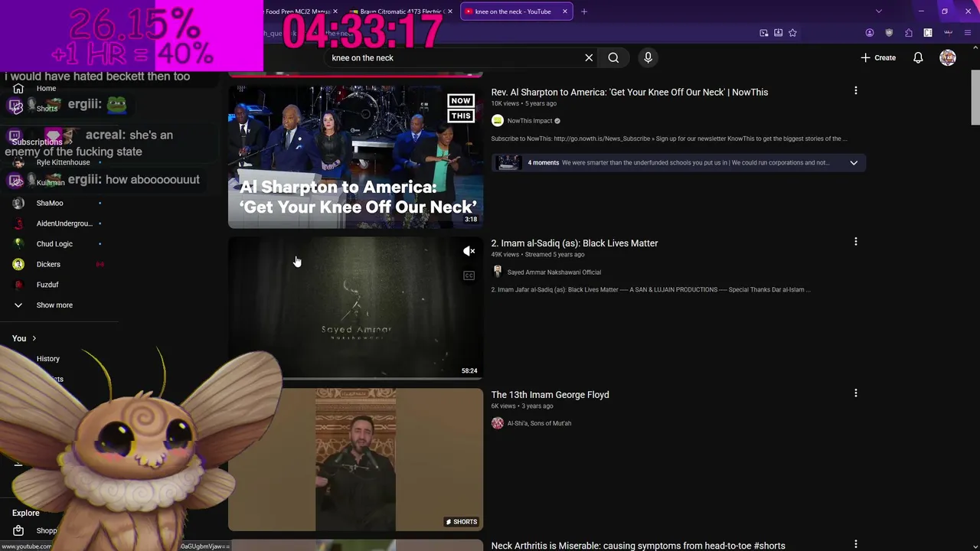980x551 pixels.
Task: Click the NowThis Impact channel avatar
Action: (498, 121)
